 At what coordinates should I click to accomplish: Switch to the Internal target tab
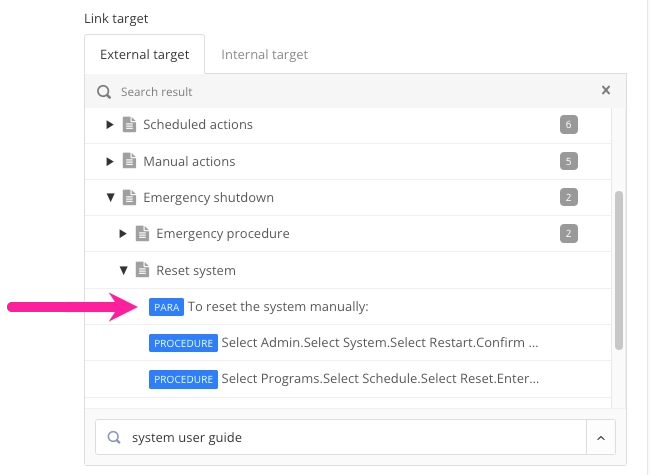[x=264, y=54]
